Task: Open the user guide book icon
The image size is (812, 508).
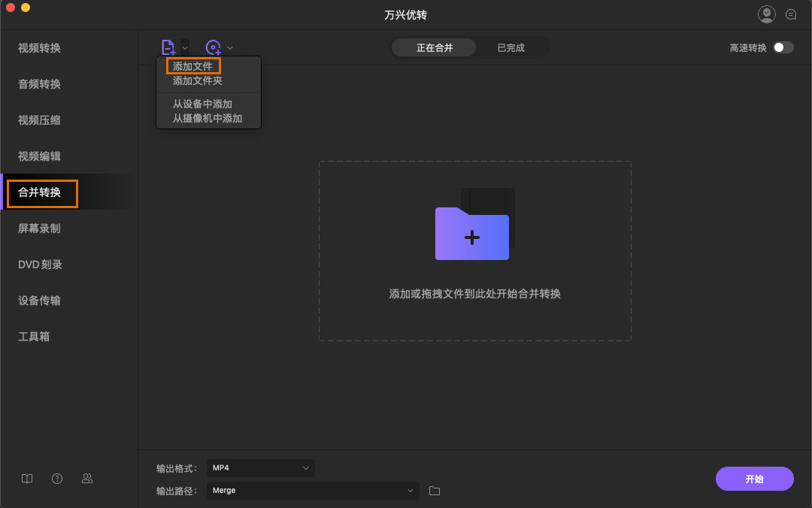Action: [x=27, y=479]
